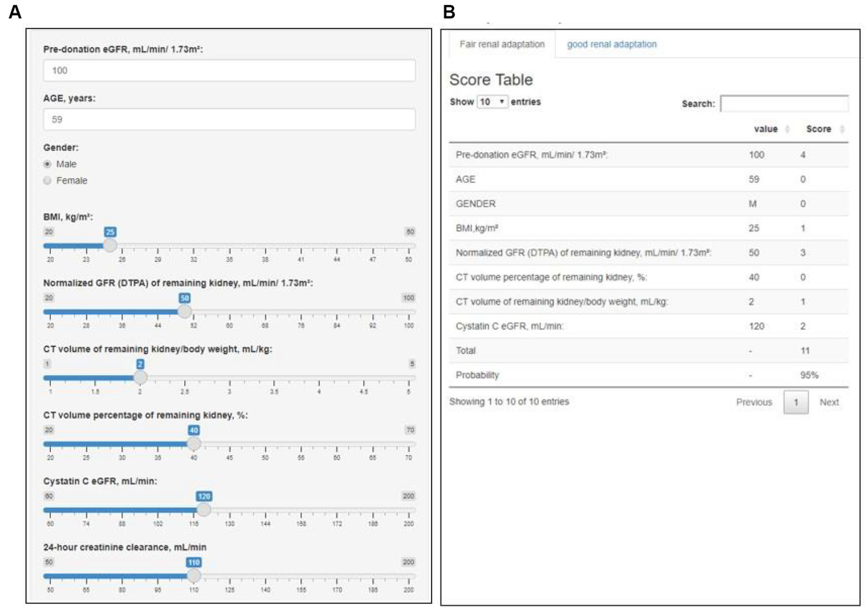Click the CT volume/body weight slider handle

140,377
